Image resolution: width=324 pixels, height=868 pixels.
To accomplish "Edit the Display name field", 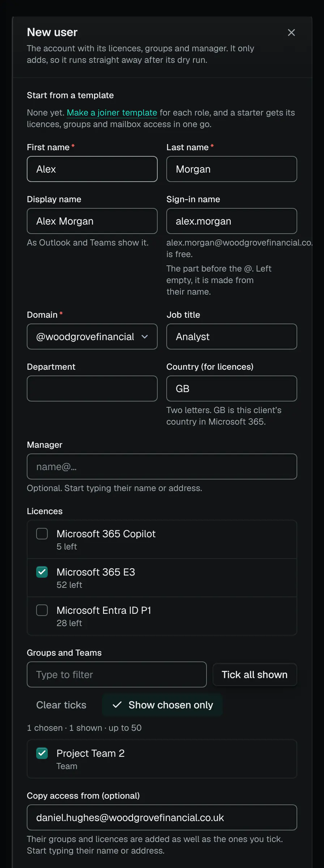I will click(92, 221).
